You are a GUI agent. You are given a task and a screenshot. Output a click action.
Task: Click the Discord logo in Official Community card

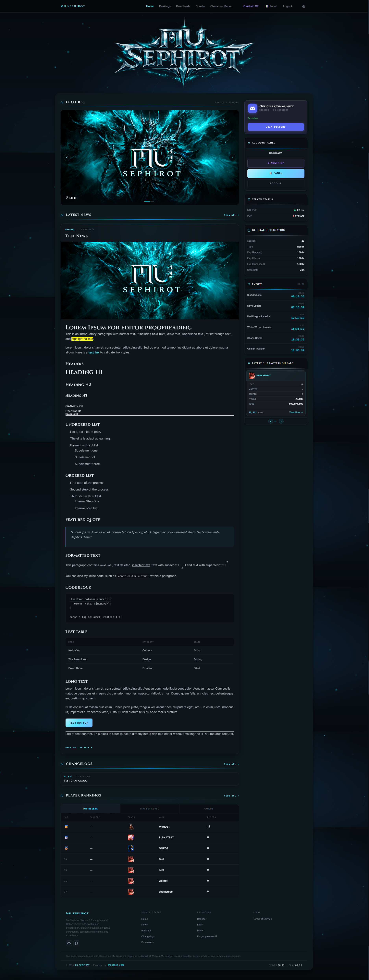252,108
